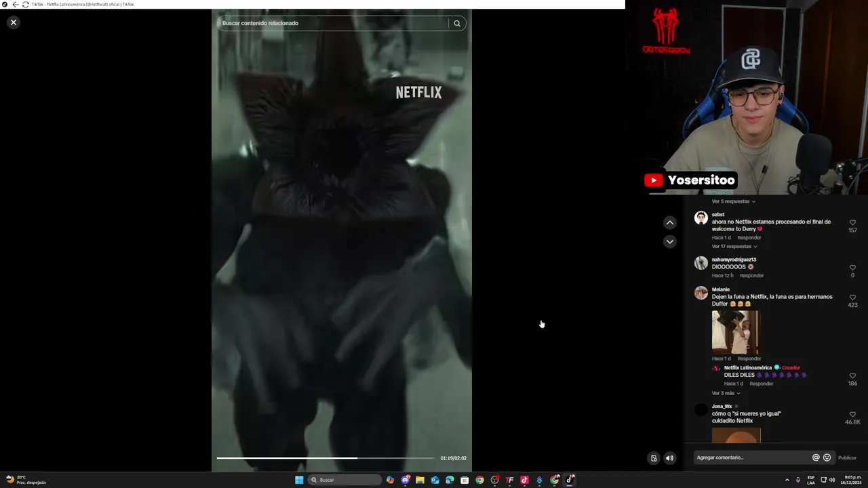This screenshot has width=868, height=488.
Task: Go to next video with down arrow
Action: tap(669, 241)
